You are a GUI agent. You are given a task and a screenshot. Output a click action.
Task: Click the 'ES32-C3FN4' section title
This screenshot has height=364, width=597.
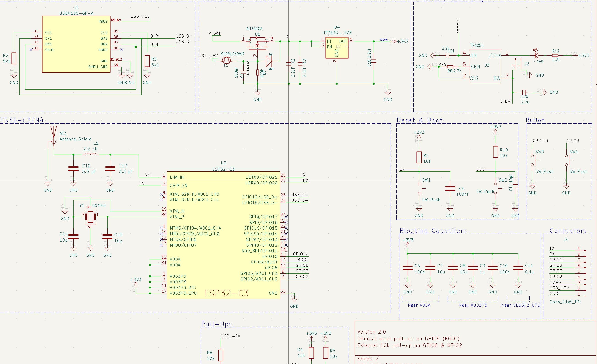coord(22,120)
